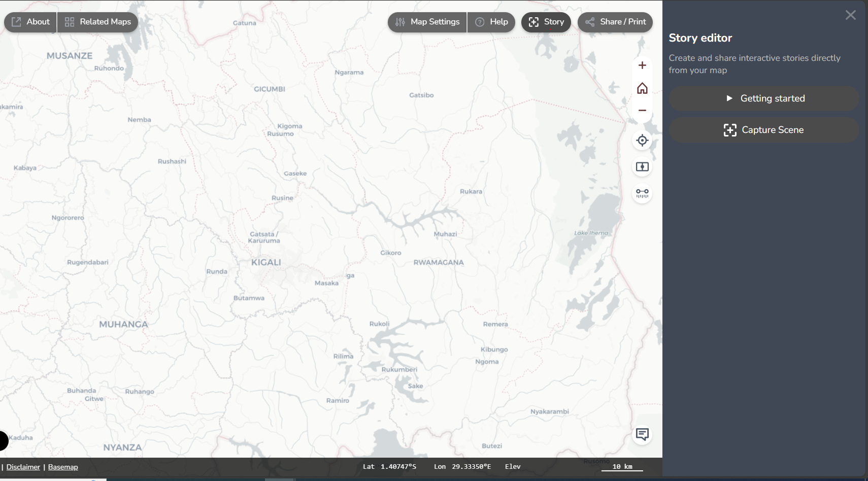
Task: Reset map to home extent
Action: click(x=642, y=88)
